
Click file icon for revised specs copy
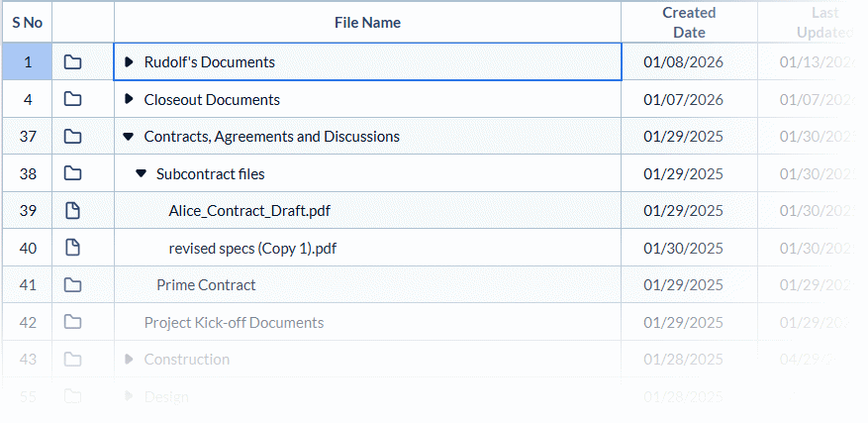click(72, 248)
